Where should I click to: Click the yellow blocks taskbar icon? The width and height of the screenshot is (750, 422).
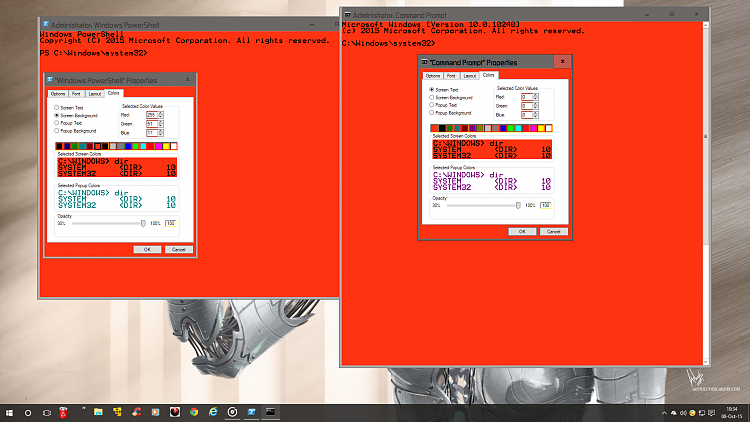point(117,412)
